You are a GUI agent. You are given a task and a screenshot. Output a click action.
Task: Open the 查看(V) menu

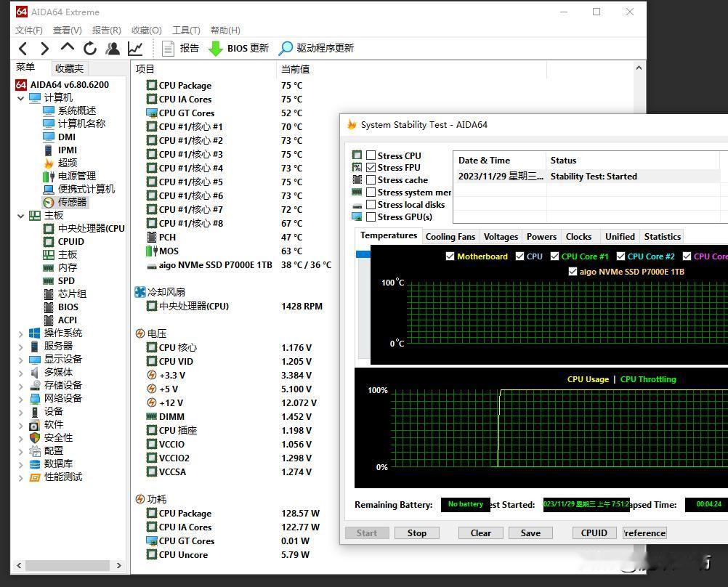click(68, 31)
